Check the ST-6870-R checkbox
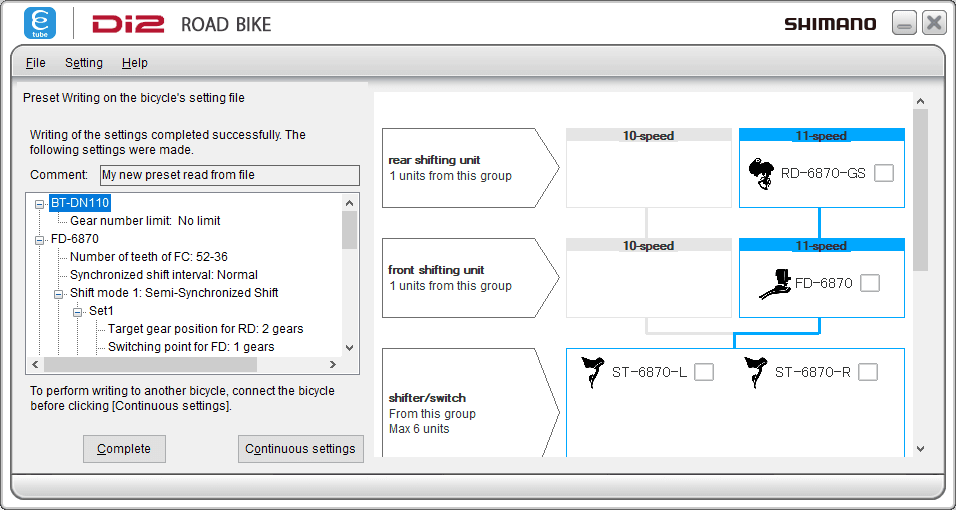The image size is (956, 510). 868,372
